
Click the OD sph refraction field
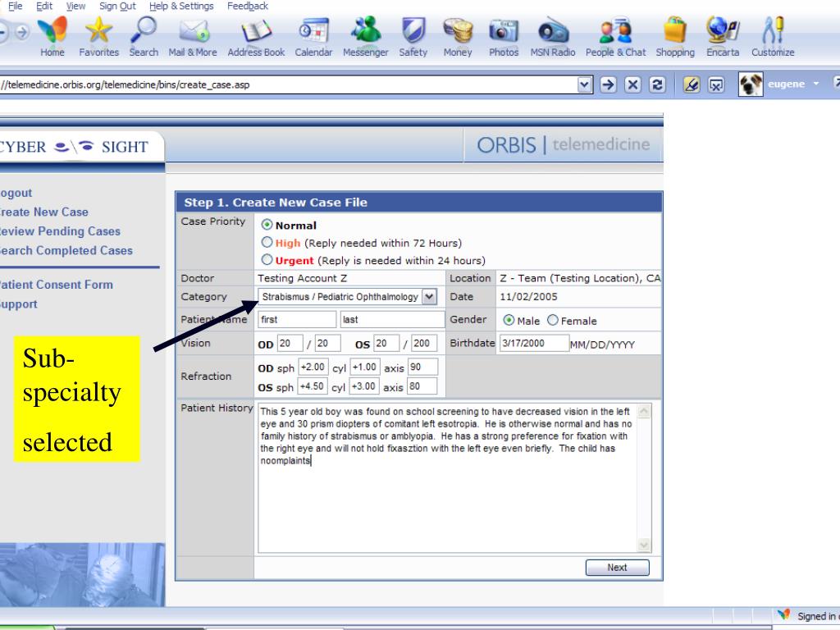point(313,367)
